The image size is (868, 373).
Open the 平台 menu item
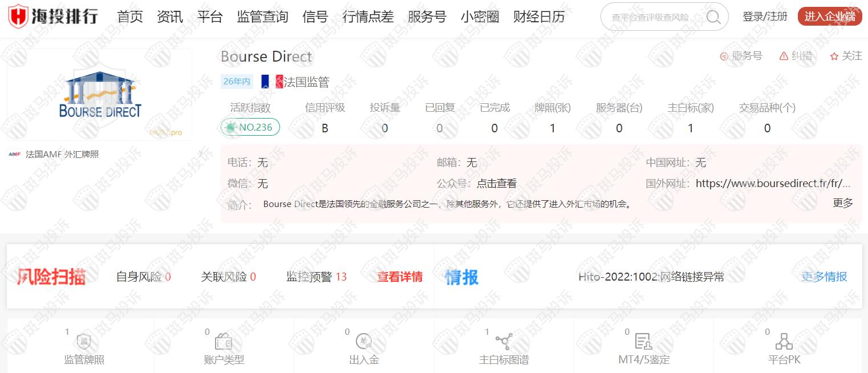(x=210, y=17)
